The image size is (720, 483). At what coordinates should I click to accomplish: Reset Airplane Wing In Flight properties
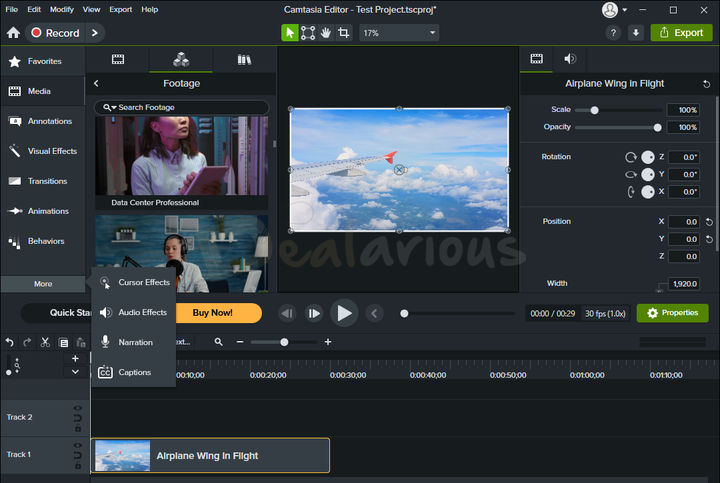tap(706, 84)
